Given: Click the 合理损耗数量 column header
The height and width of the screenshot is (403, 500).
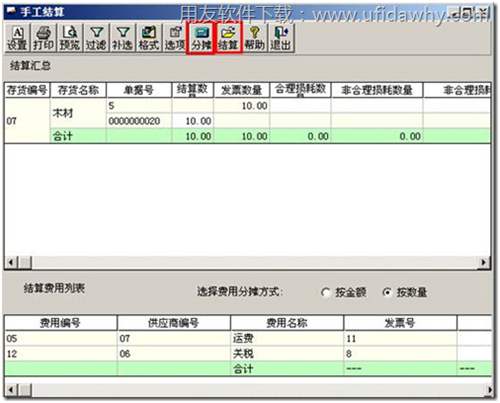Looking at the screenshot, I should [x=300, y=90].
